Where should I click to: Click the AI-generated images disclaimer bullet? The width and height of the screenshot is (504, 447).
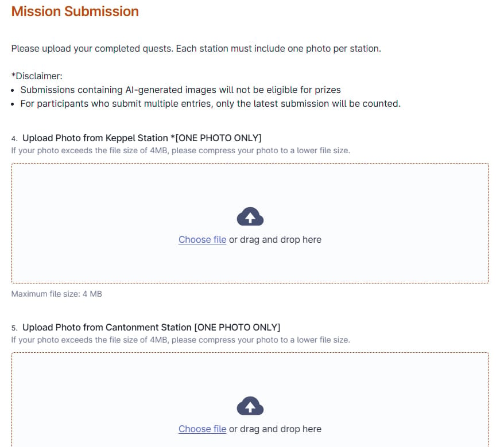click(x=180, y=90)
